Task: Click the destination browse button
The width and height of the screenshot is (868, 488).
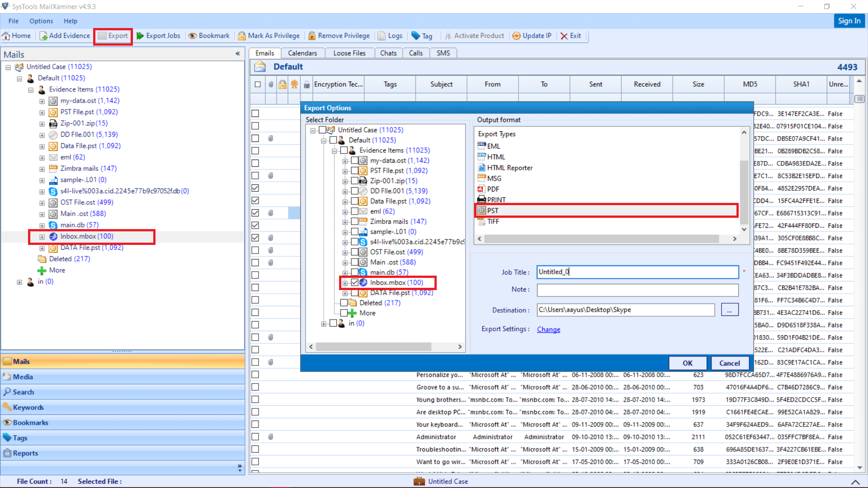Action: point(730,310)
